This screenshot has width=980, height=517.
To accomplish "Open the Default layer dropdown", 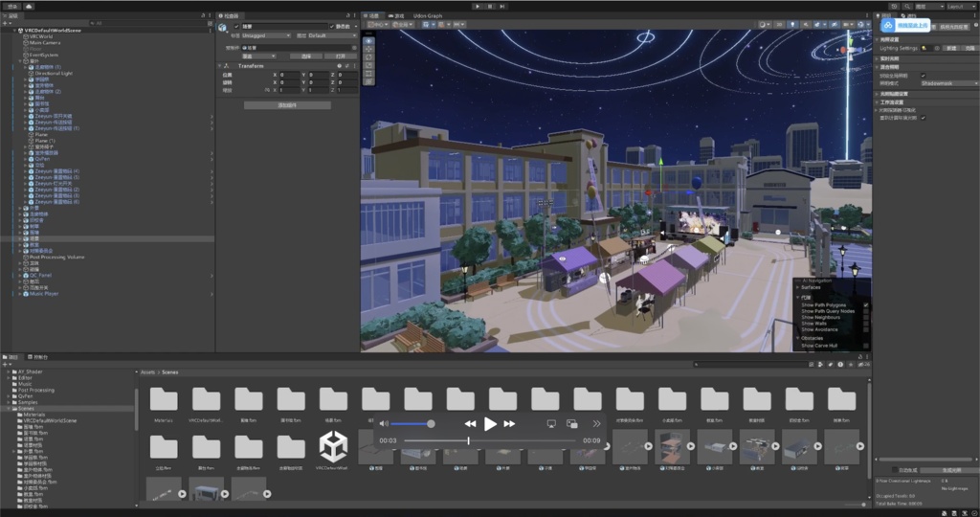I will click(332, 35).
